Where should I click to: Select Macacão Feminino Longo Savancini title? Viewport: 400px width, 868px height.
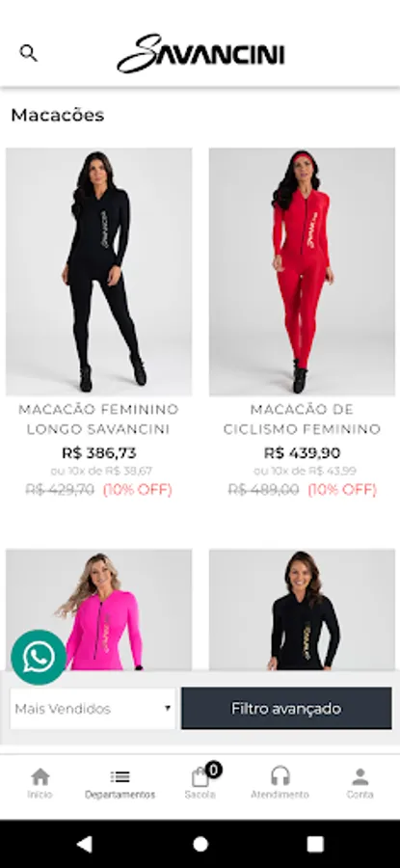coord(99,420)
